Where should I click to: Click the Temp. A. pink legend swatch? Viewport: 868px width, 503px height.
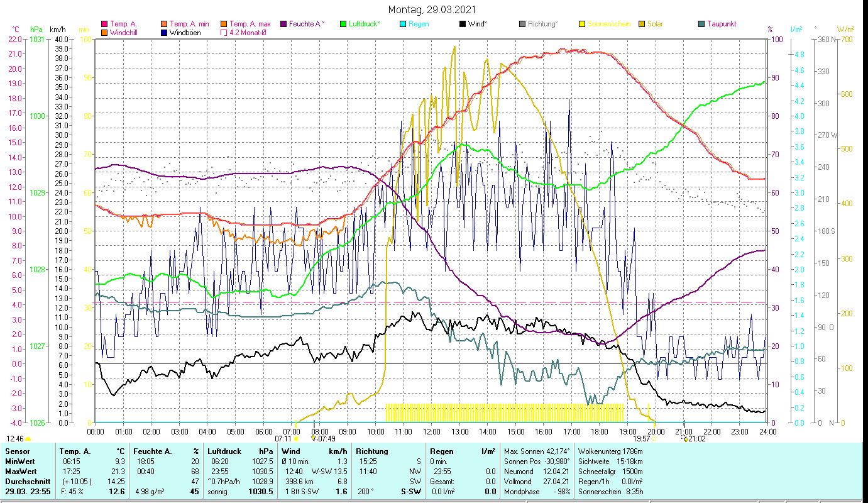[104, 24]
